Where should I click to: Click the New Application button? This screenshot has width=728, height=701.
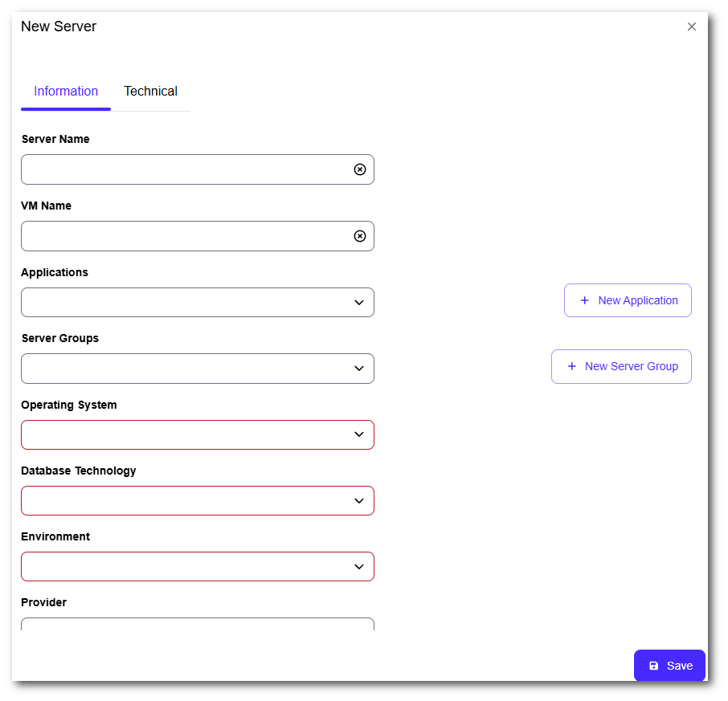628,300
